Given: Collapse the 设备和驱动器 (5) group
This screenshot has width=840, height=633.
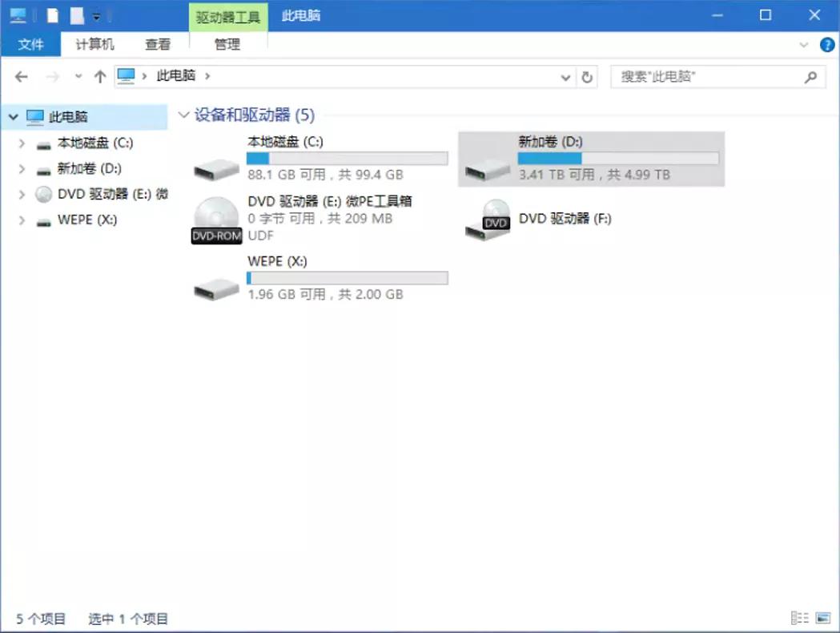Looking at the screenshot, I should [184, 115].
